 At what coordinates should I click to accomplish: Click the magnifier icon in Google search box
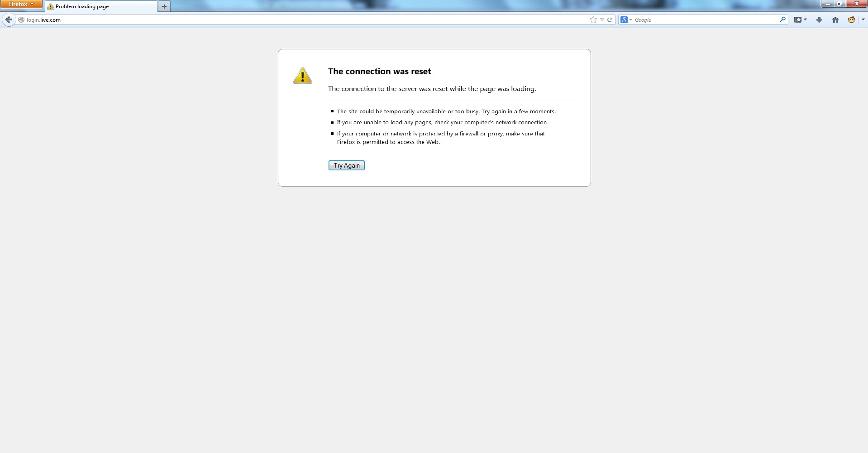click(782, 19)
